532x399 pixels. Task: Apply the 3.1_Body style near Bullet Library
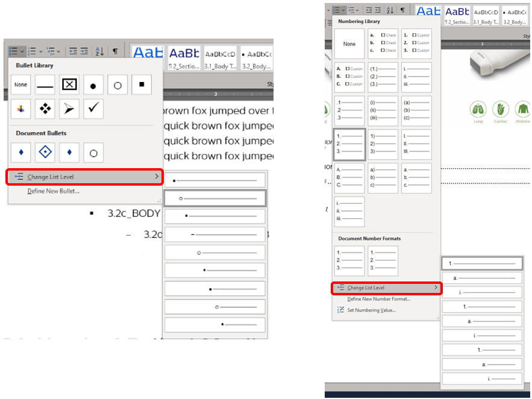219,58
